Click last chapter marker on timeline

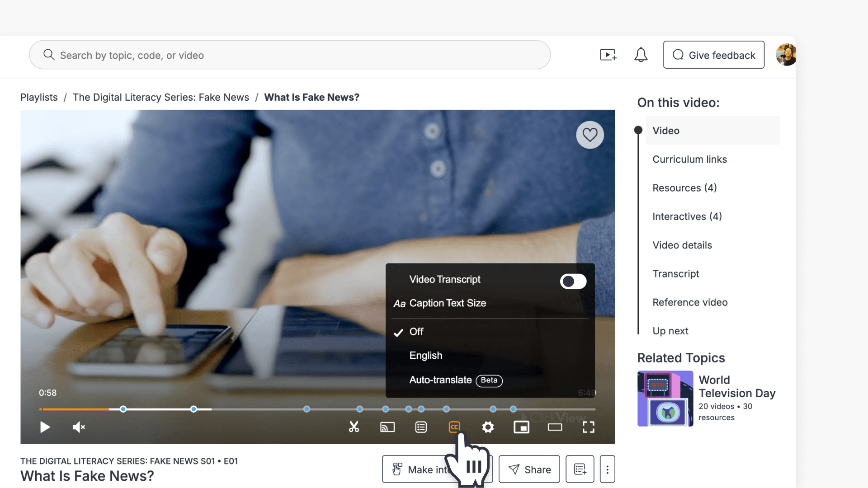(x=513, y=409)
